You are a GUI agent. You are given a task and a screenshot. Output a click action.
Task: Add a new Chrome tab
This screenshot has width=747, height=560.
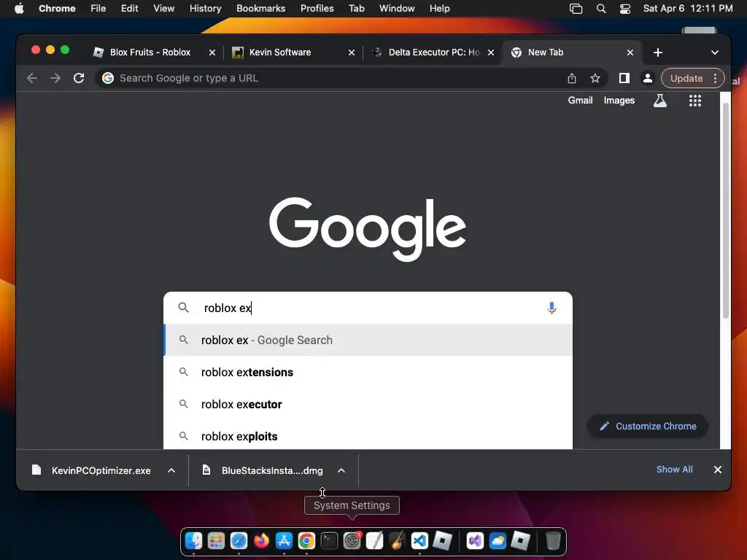pyautogui.click(x=658, y=52)
